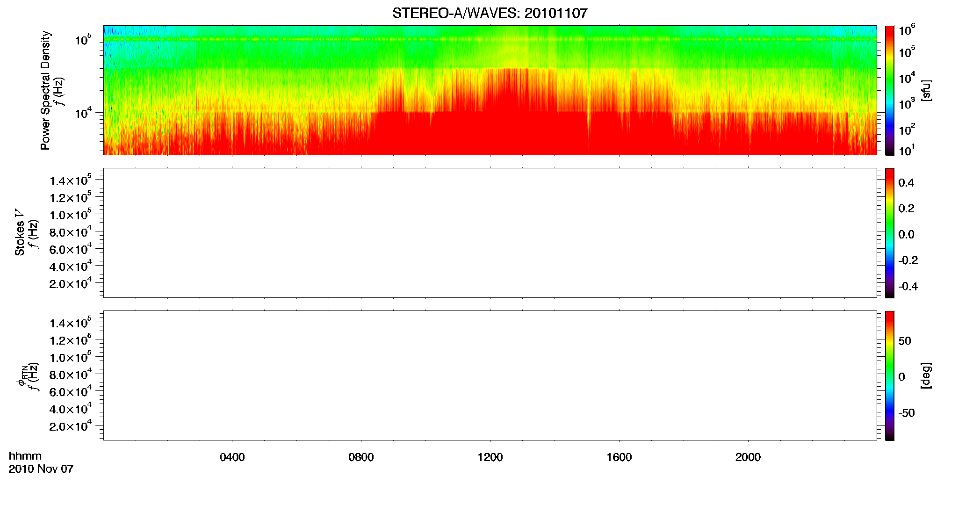Click the "-0.2" tick on the Stokes V color bar

tap(908, 260)
